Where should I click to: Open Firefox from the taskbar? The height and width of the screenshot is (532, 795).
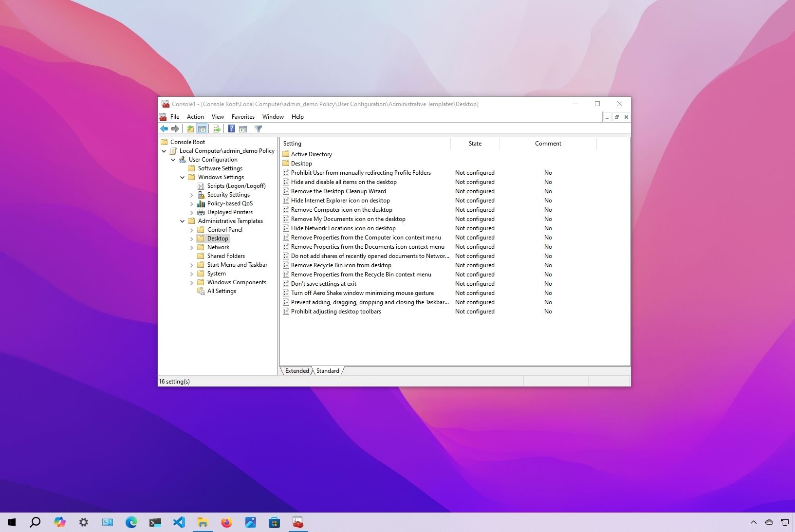pyautogui.click(x=226, y=522)
